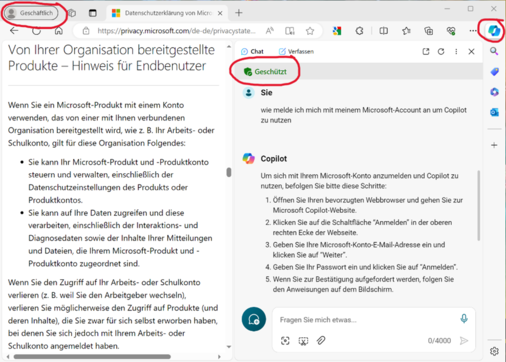This screenshot has height=362, width=506.
Task: Minimize the Edge browser window
Action: pyautogui.click(x=447, y=9)
